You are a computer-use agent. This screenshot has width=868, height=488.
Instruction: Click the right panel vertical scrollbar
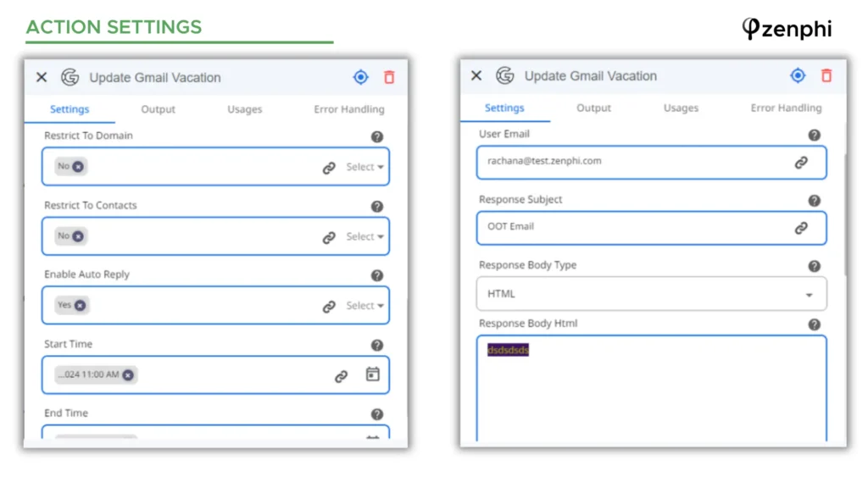(845, 214)
